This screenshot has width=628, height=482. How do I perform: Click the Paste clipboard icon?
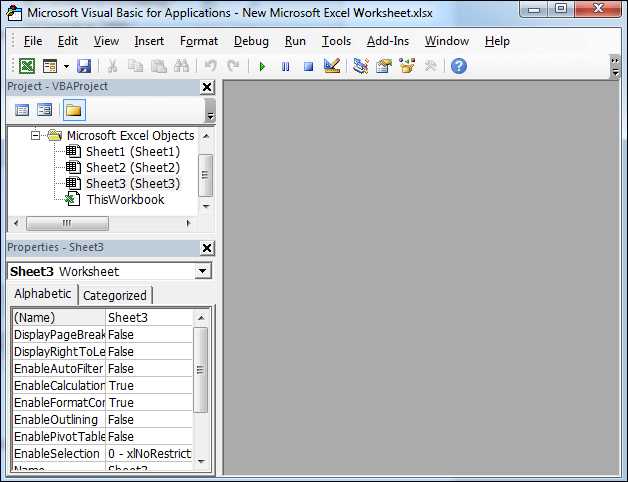coord(159,66)
